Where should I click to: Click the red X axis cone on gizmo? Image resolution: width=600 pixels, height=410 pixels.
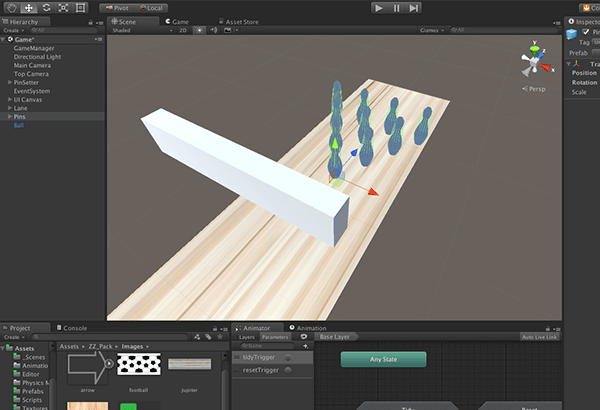[546, 68]
